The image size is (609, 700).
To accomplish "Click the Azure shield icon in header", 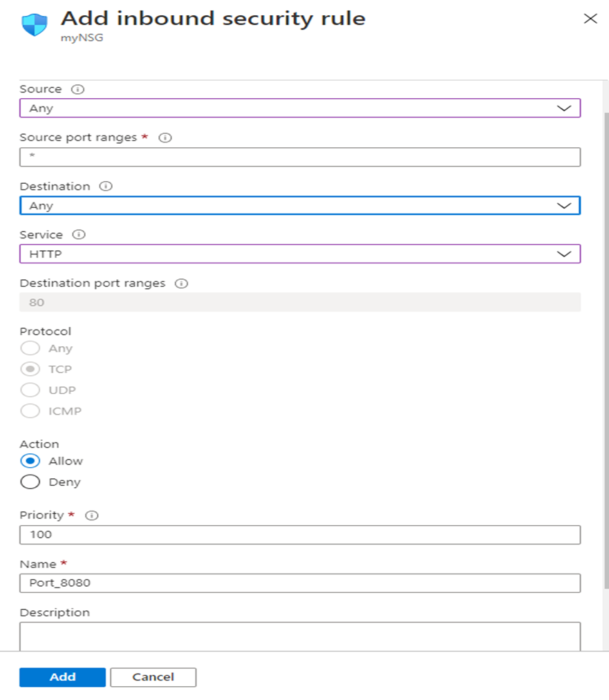I will coord(35,23).
